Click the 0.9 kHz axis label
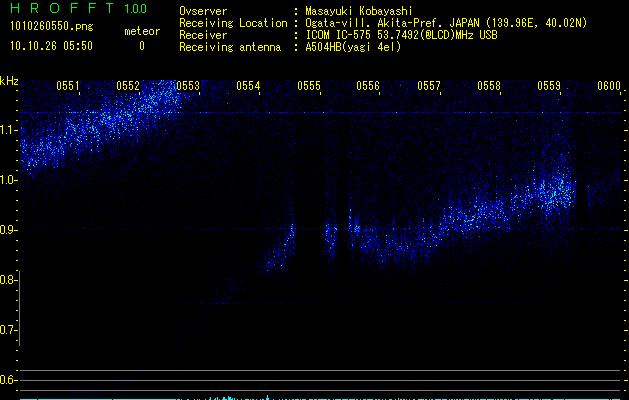This screenshot has height=400, width=629. pos(7,230)
